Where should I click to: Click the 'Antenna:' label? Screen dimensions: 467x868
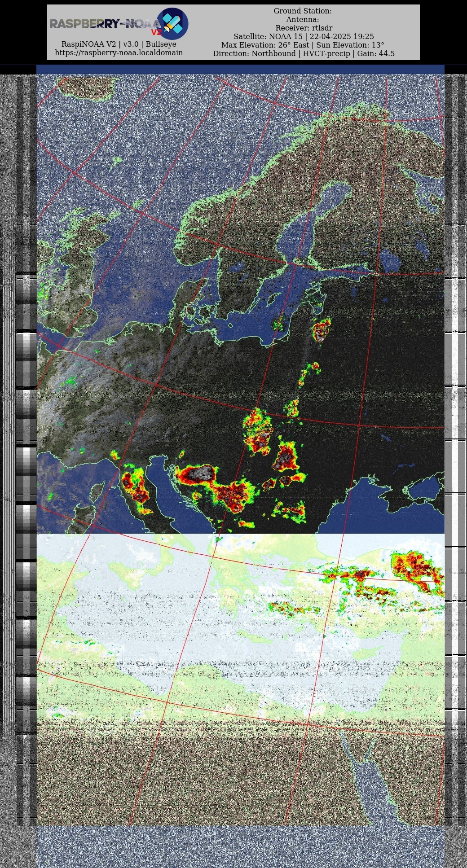[303, 20]
